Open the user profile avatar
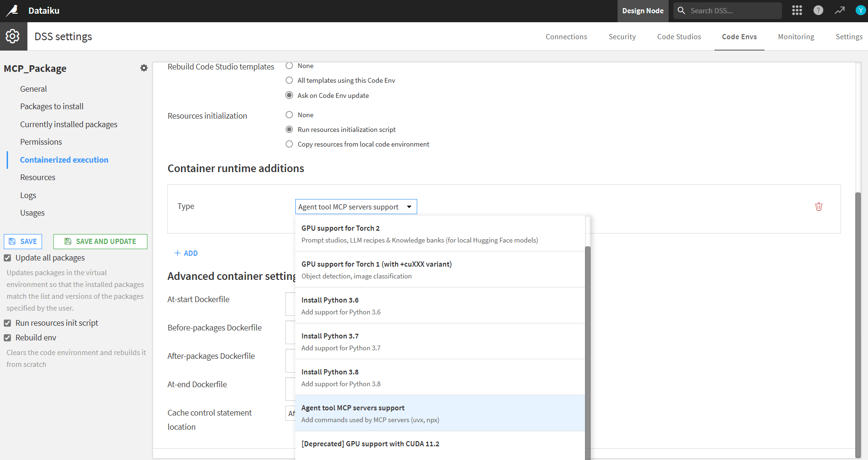Viewport: 868px width, 460px height. pos(860,10)
